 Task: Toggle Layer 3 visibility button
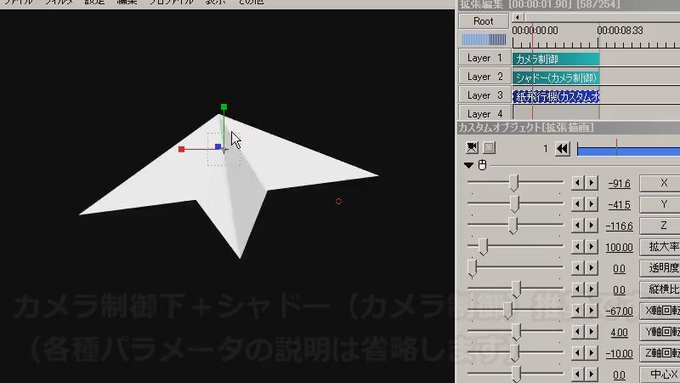point(484,95)
